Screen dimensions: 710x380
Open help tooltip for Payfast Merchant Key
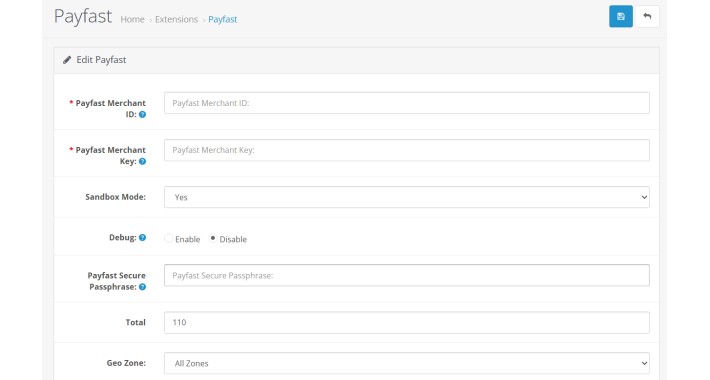click(x=142, y=162)
